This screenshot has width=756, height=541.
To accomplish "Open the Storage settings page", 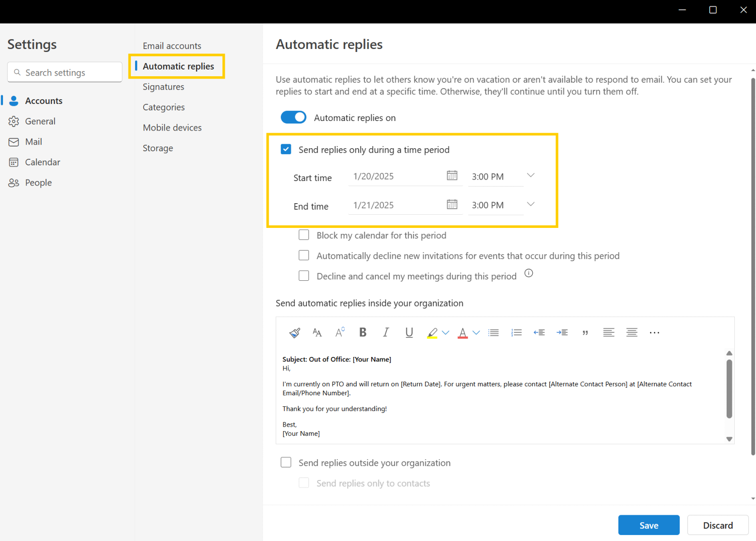I will pos(158,148).
